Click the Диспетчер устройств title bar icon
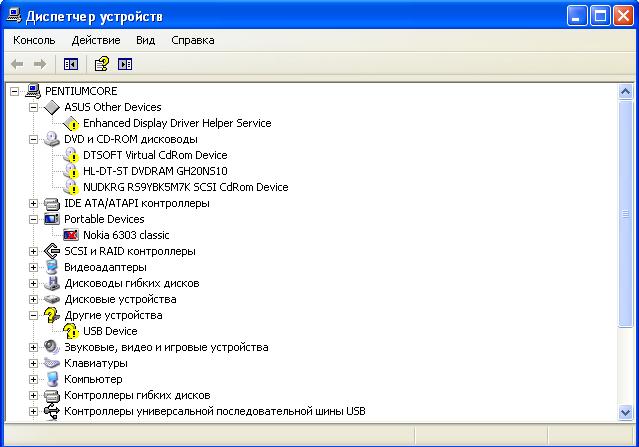The width and height of the screenshot is (639, 447). [x=14, y=15]
